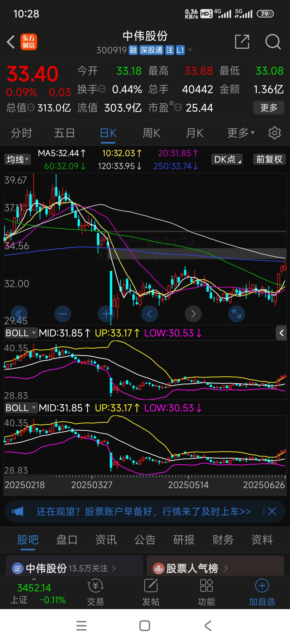Expand chart to fullscreen
The width and height of the screenshot is (290, 644).
[237, 314]
